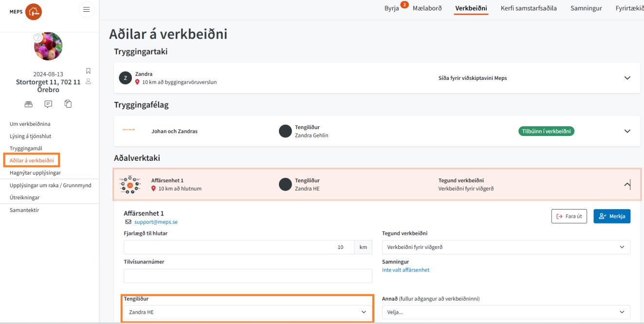Click the Affärsenhet 1 network logo

pyautogui.click(x=130, y=184)
